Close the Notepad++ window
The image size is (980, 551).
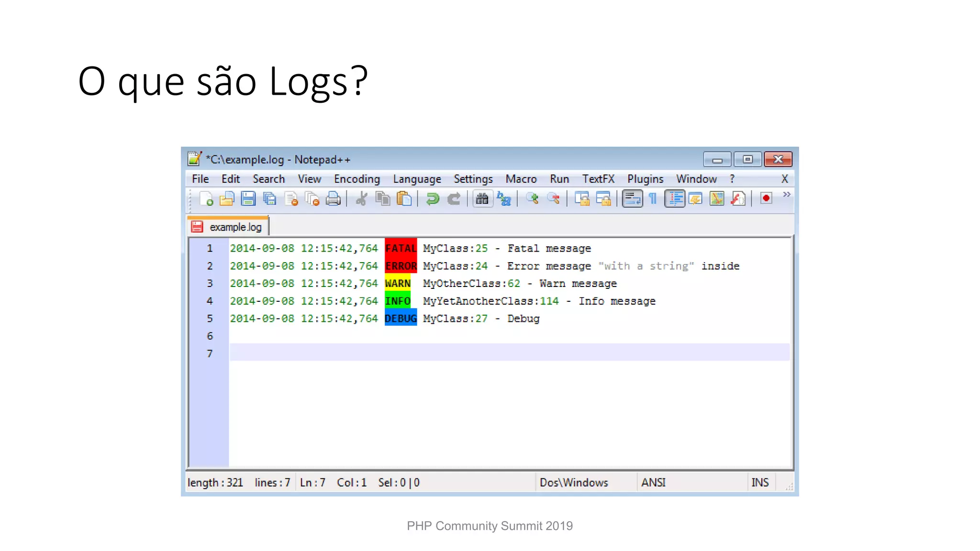point(778,159)
